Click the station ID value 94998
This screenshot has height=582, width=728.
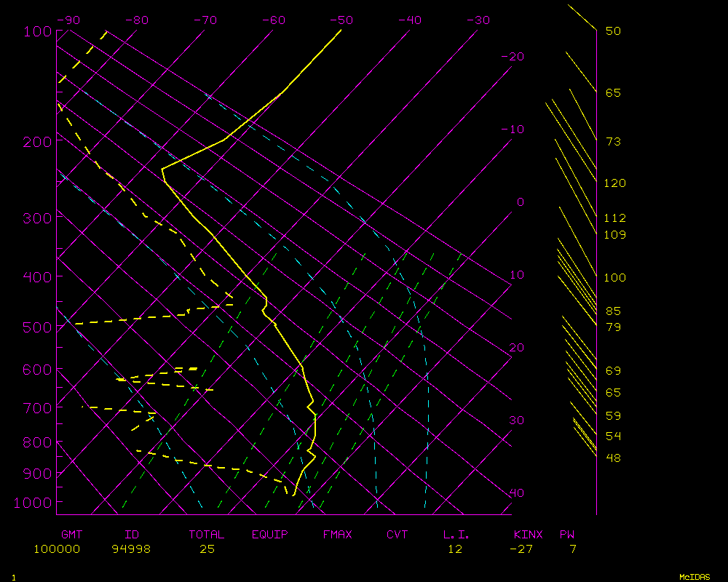coord(131,549)
